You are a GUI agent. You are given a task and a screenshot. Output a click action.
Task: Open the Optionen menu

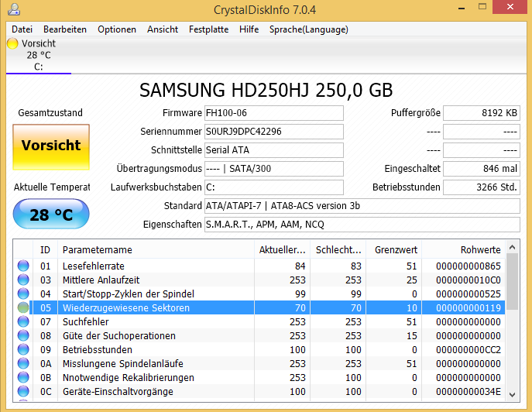pos(117,29)
